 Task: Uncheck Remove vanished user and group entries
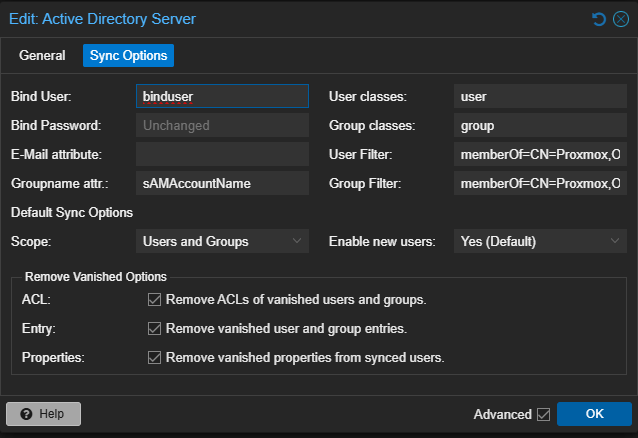[x=154, y=328]
